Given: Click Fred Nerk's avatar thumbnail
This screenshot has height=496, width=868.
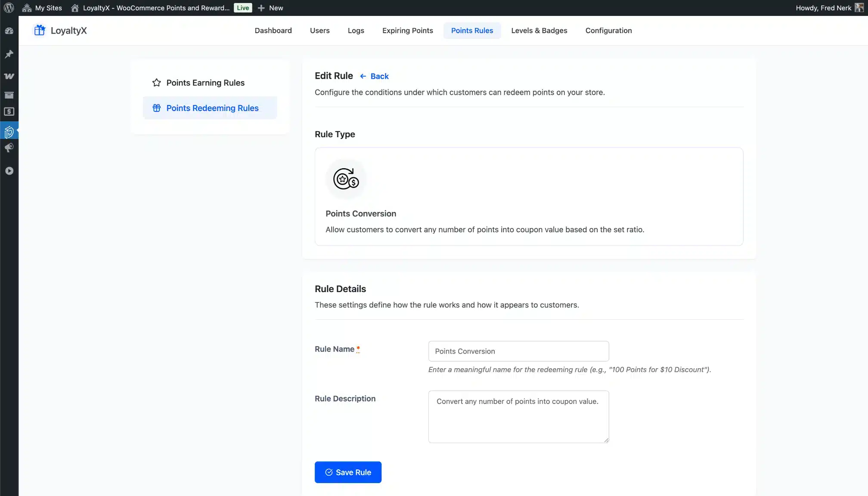Looking at the screenshot, I should (x=859, y=8).
